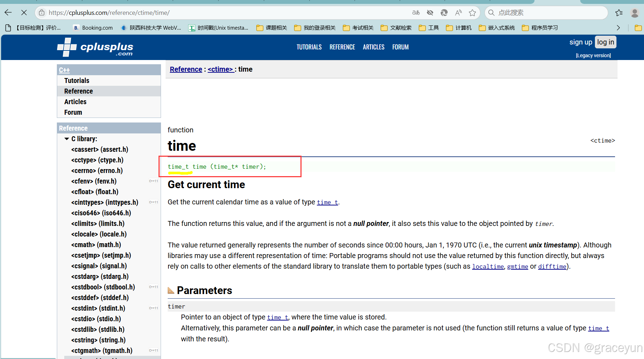The width and height of the screenshot is (644, 359).
Task: Open <cstdio> (stdio.h) reference
Action: [x=96, y=319]
